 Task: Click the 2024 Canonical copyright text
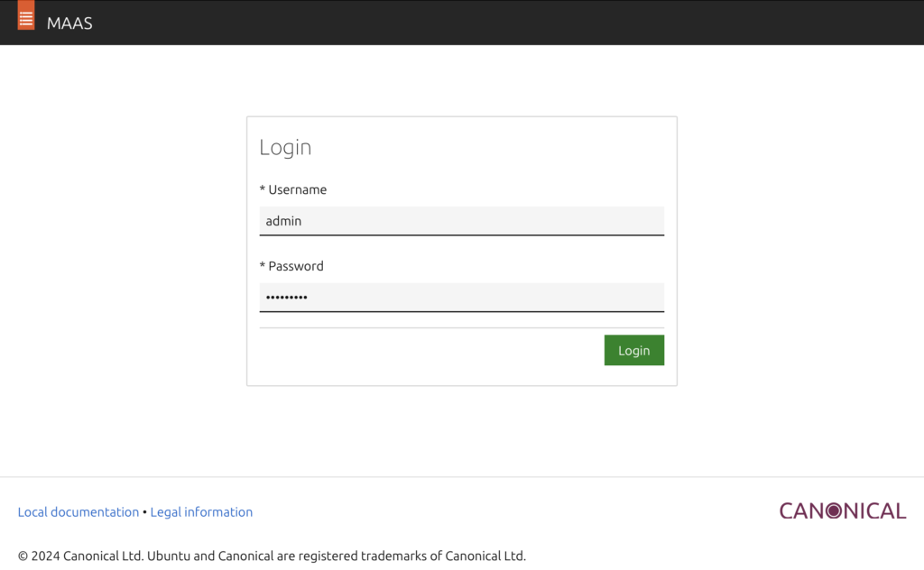tap(272, 556)
